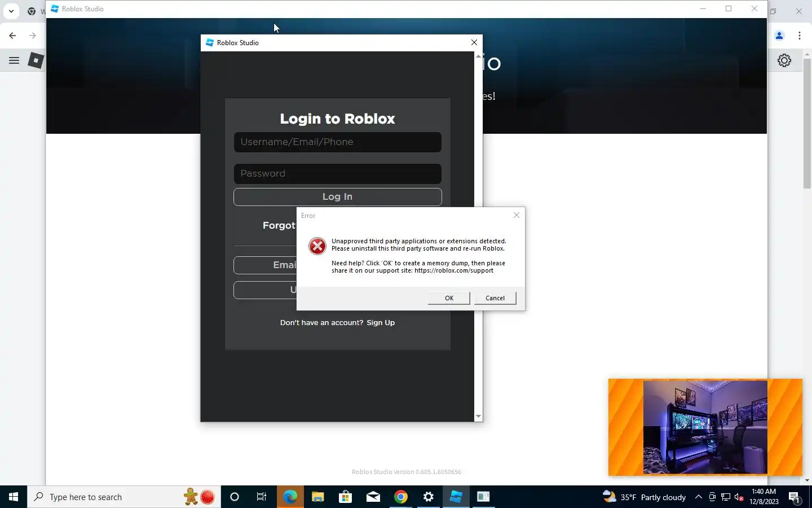Viewport: 812px width, 508px height.
Task: Click the Roblox Studio logo in login dialog title
Action: [210, 42]
